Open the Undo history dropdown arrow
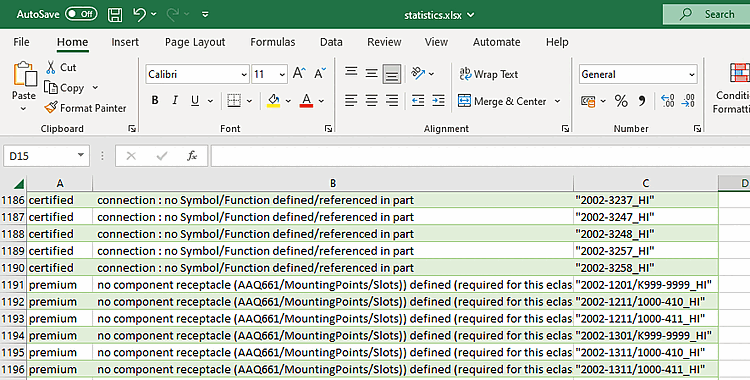 [154, 14]
